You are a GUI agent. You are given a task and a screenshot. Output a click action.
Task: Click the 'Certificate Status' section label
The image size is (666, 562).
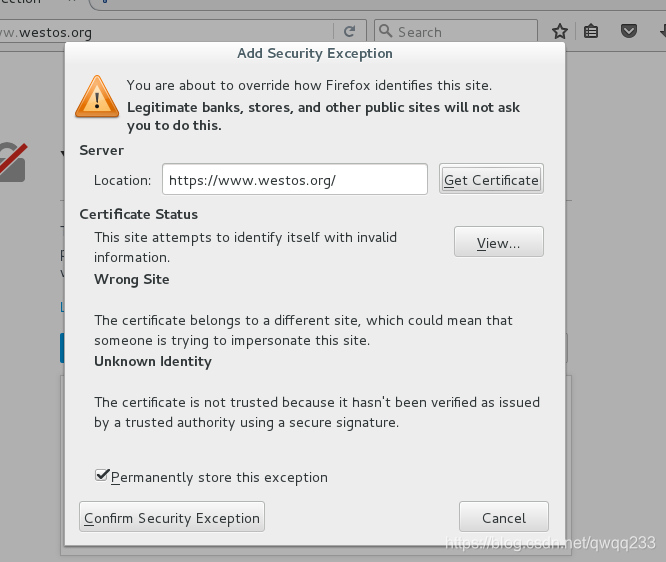138,214
